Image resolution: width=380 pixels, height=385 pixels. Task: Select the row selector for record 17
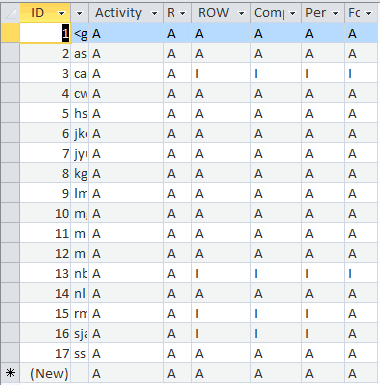[x=10, y=353]
